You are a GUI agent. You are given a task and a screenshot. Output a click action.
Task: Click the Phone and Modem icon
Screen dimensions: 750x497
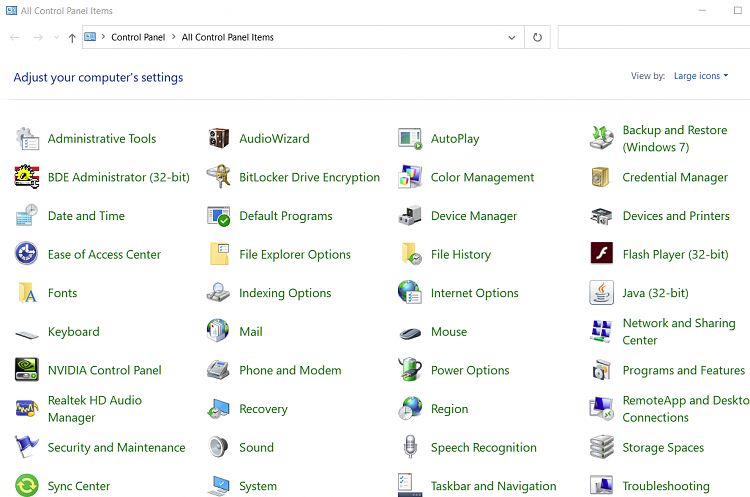[219, 370]
